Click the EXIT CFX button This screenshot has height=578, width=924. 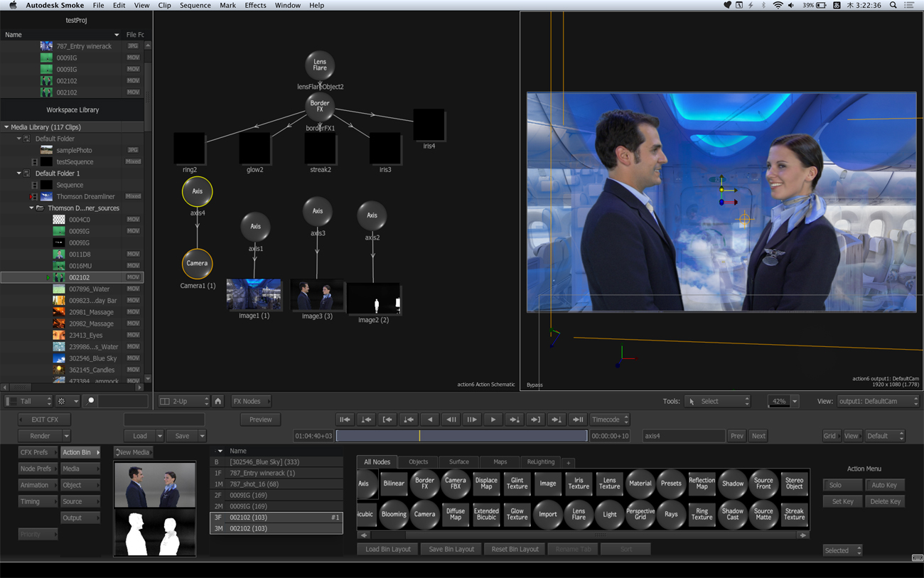coord(44,419)
